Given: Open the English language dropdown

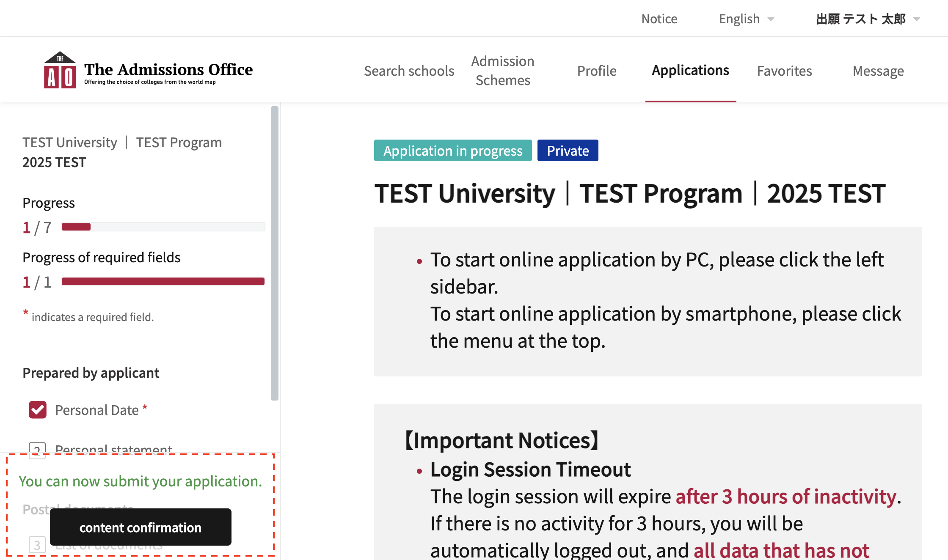Looking at the screenshot, I should [x=746, y=19].
